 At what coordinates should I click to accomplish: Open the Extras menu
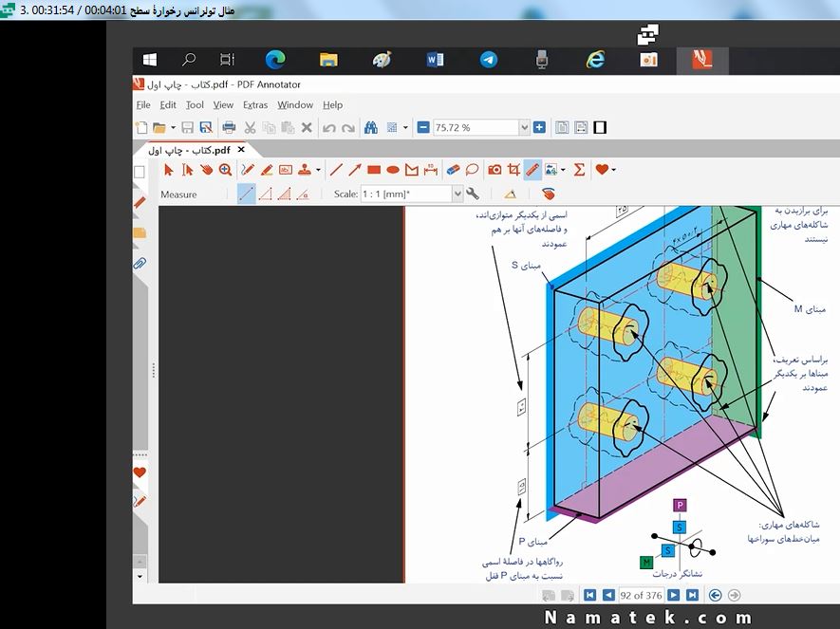click(x=255, y=105)
